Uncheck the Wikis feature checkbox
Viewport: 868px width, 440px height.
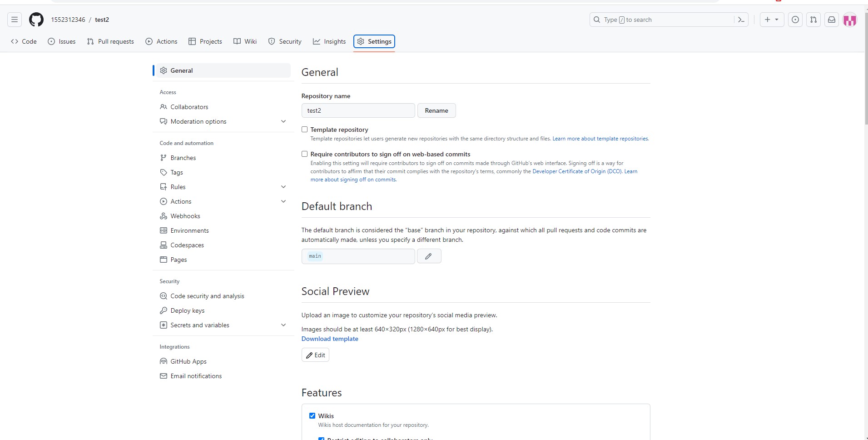tap(312, 415)
